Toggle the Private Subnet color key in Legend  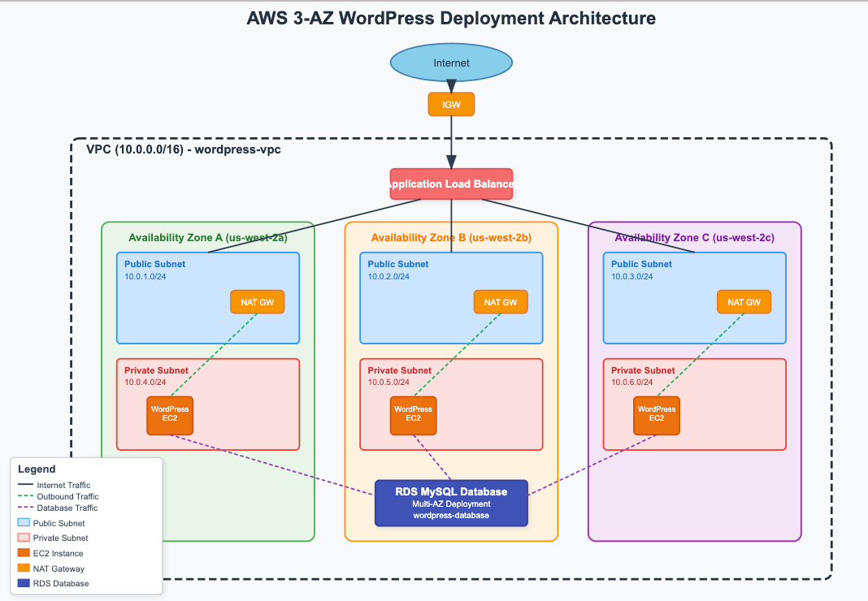tap(22, 538)
